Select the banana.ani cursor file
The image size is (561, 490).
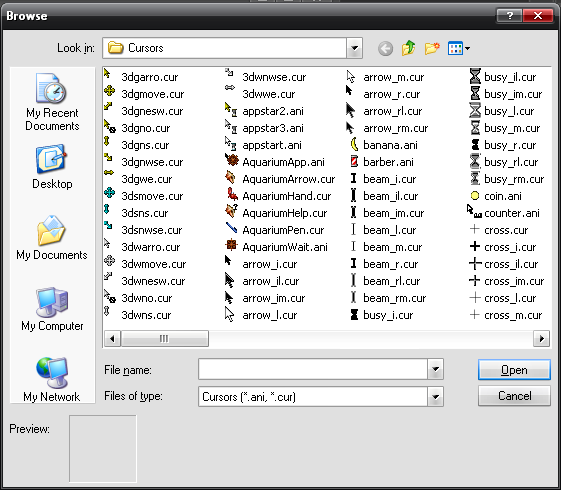[384, 145]
